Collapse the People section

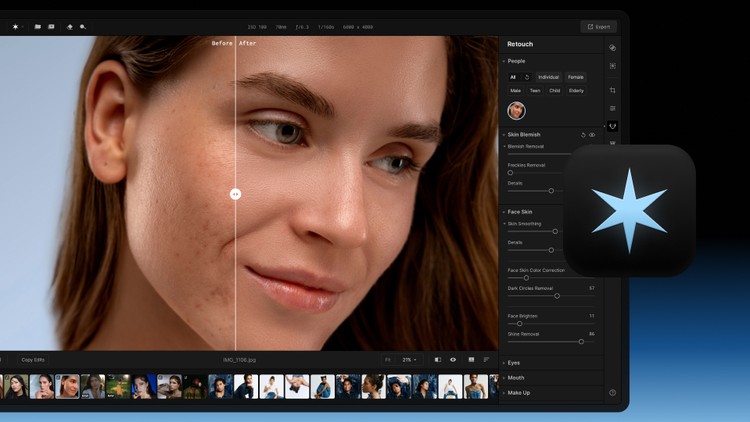[516, 61]
